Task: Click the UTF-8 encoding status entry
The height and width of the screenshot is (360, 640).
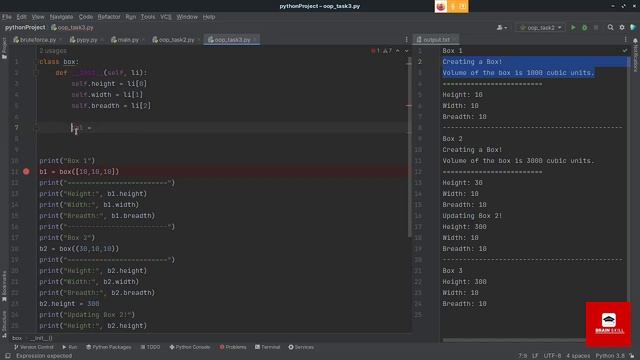Action: pos(552,356)
